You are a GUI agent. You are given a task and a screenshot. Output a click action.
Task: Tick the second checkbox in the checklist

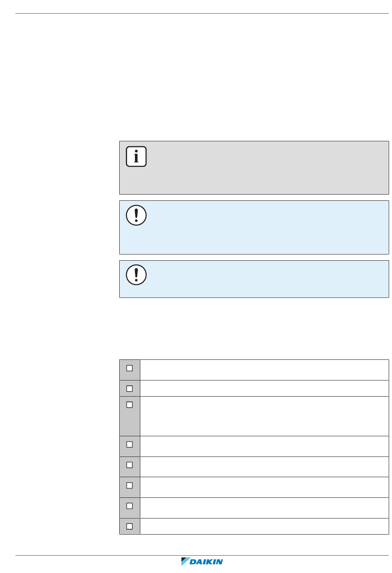(130, 389)
